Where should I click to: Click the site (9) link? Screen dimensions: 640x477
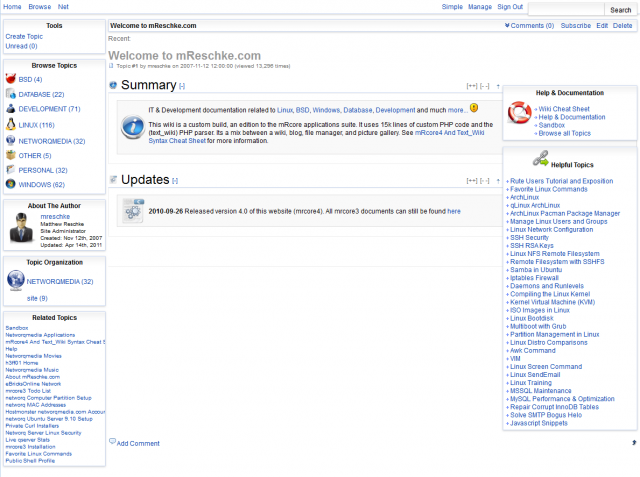coord(37,298)
